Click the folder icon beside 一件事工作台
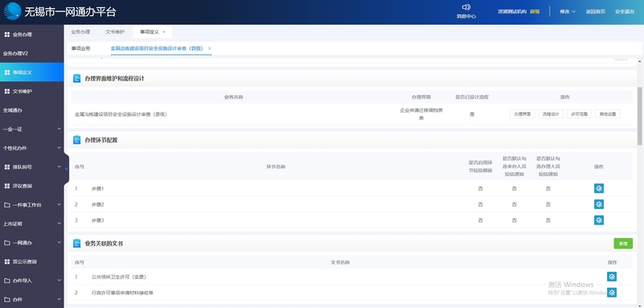Viewport: 644px width, 308px height. point(7,204)
